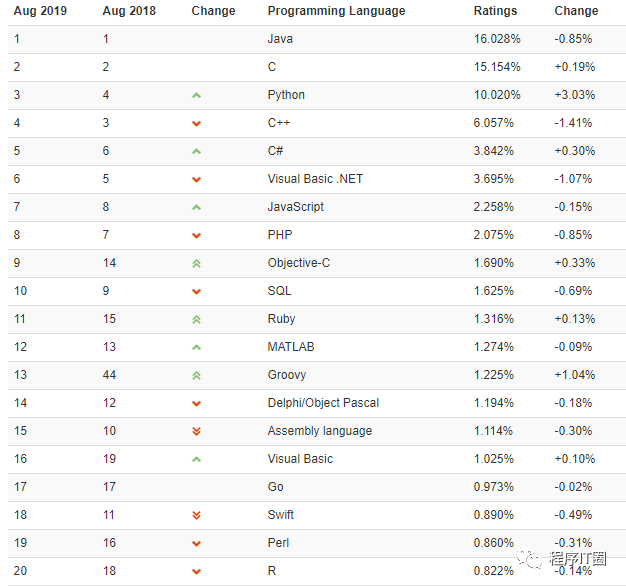Select the JavaScript language name
The width and height of the screenshot is (626, 586).
click(x=295, y=207)
